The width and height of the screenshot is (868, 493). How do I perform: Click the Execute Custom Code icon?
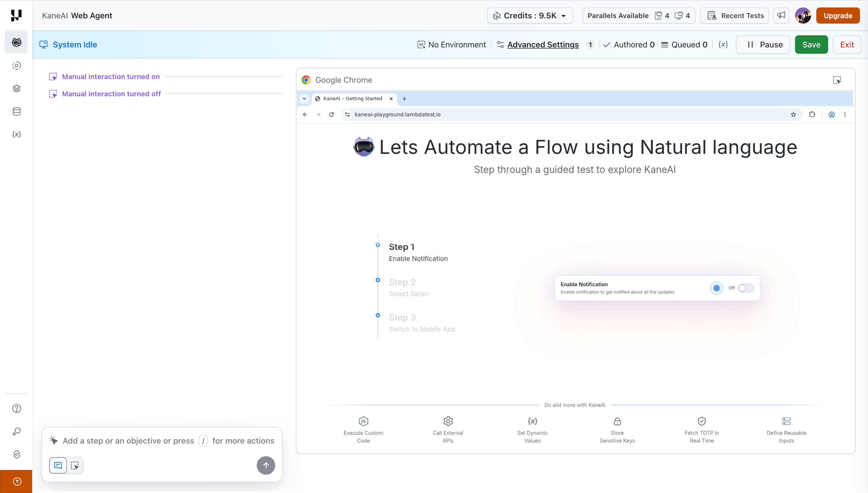pyautogui.click(x=363, y=421)
